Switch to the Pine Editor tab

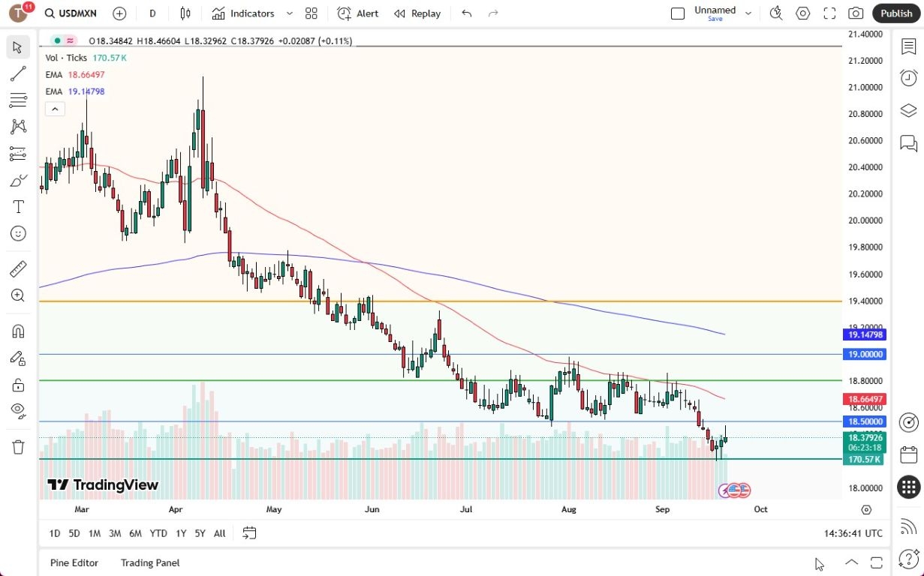(74, 562)
